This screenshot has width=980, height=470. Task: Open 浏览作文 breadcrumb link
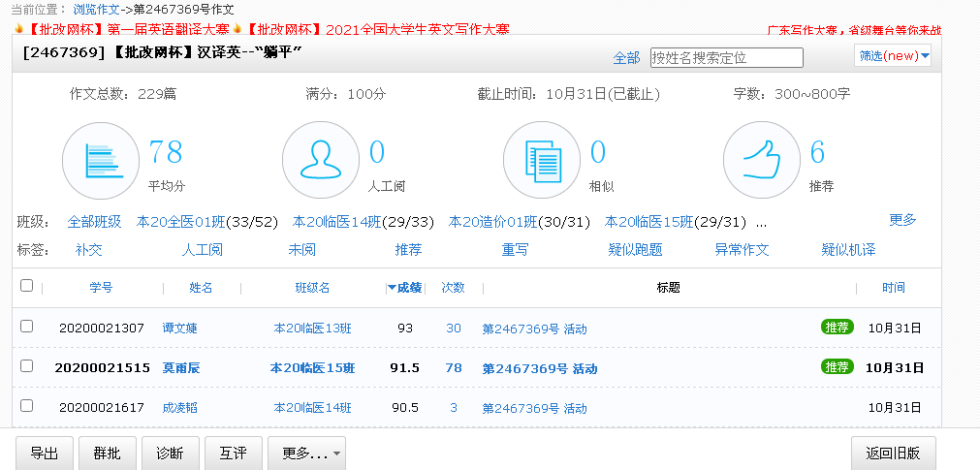[x=96, y=9]
